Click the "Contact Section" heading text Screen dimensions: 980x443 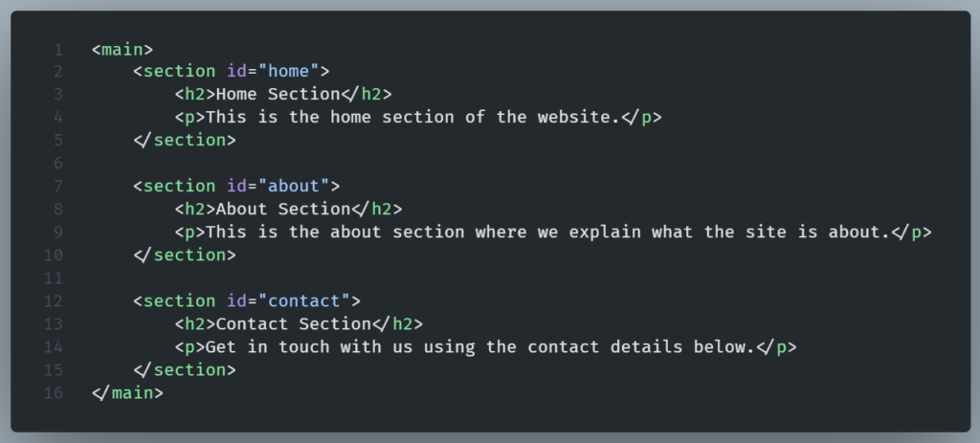pos(290,324)
